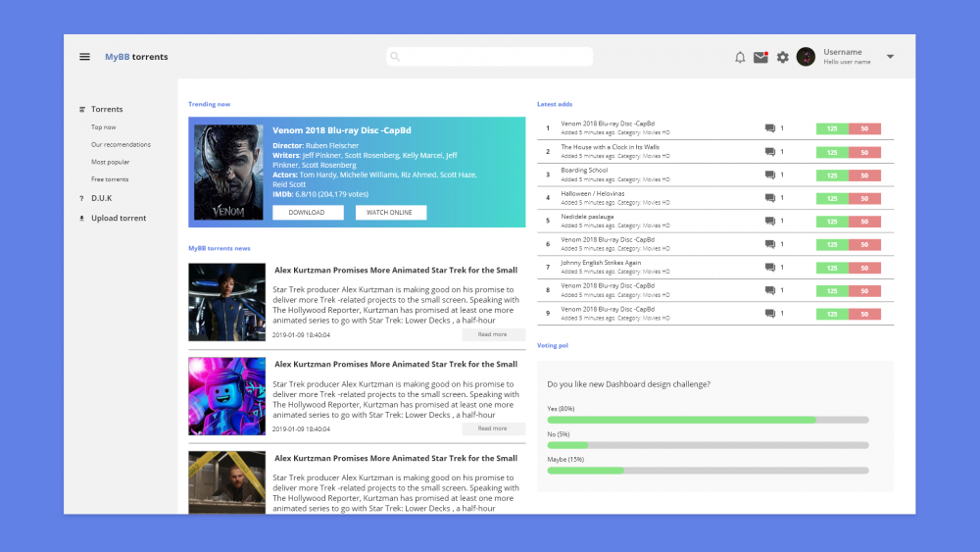Click comments icon on Johnny English row
This screenshot has height=552, width=980.
770,268
